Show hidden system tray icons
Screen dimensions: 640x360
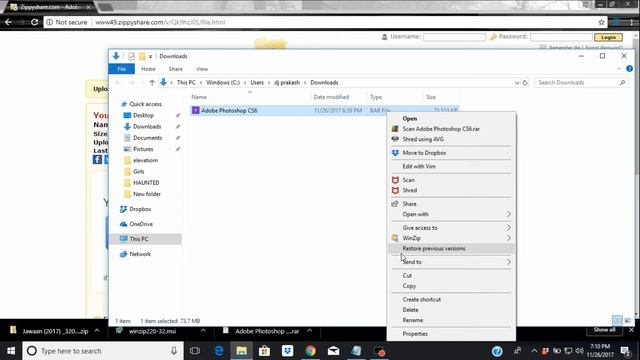[534, 351]
